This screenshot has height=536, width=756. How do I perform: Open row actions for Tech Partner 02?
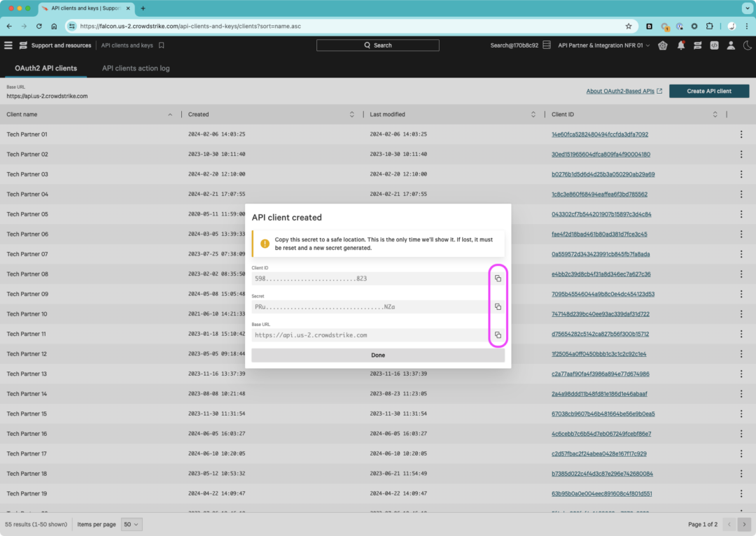741,154
